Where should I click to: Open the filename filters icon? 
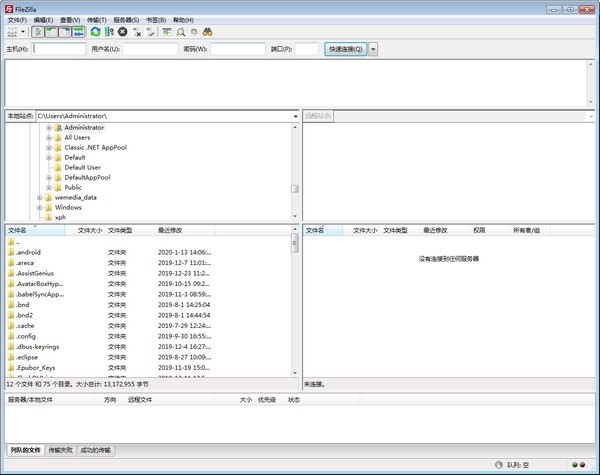click(167, 32)
